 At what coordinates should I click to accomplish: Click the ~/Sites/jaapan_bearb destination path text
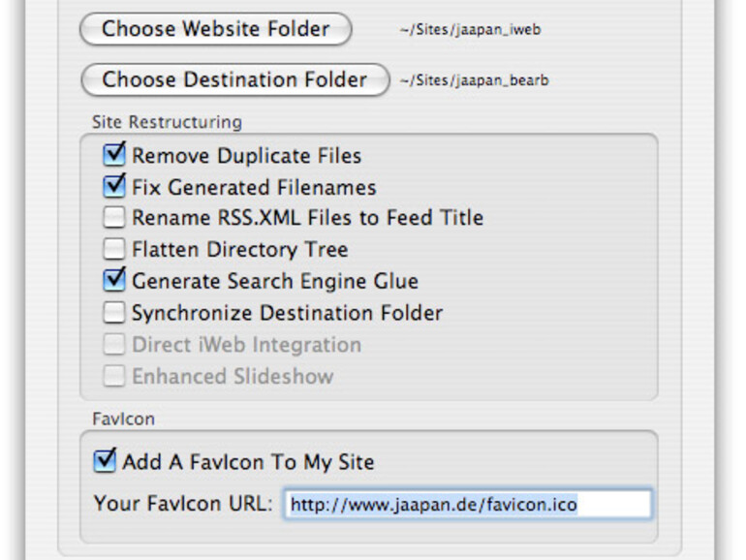[x=474, y=80]
